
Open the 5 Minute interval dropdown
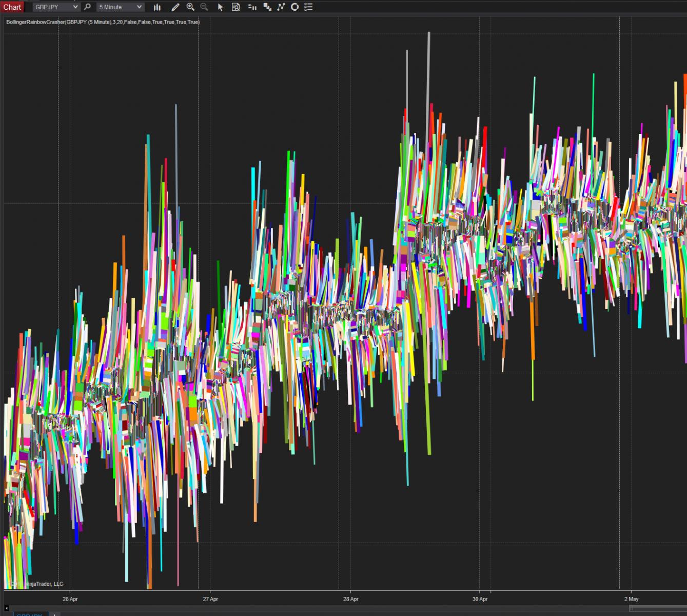[120, 7]
